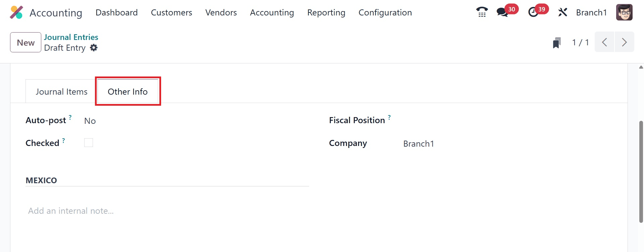The width and height of the screenshot is (644, 252).
Task: Open the Customers menu
Action: point(171,12)
